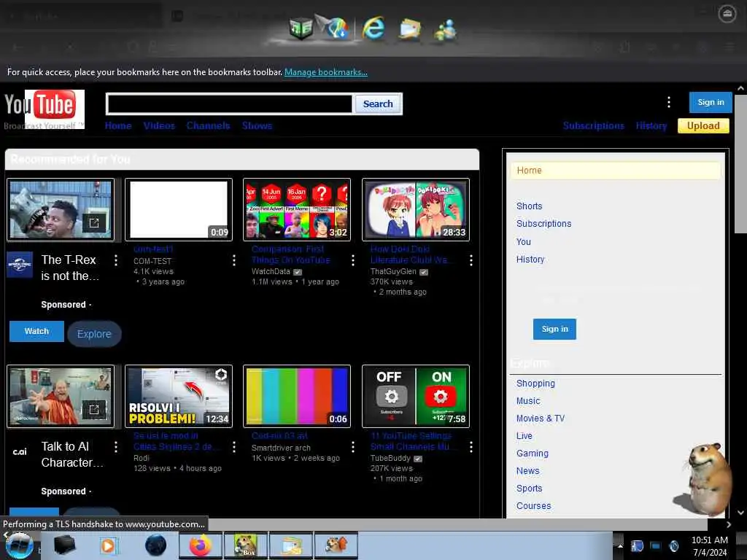Viewport: 747px width, 560px height.
Task: Open options menu for 11 YouTube Settings video
Action: [x=471, y=447]
